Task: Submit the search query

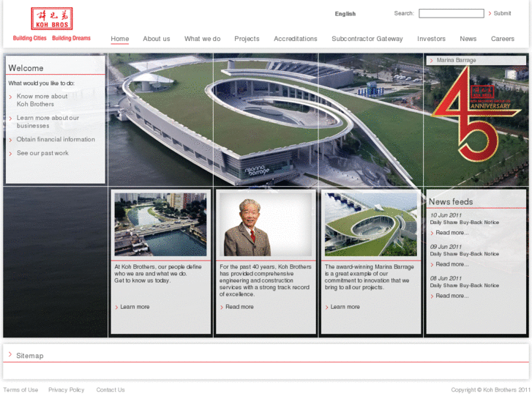Action: click(502, 13)
